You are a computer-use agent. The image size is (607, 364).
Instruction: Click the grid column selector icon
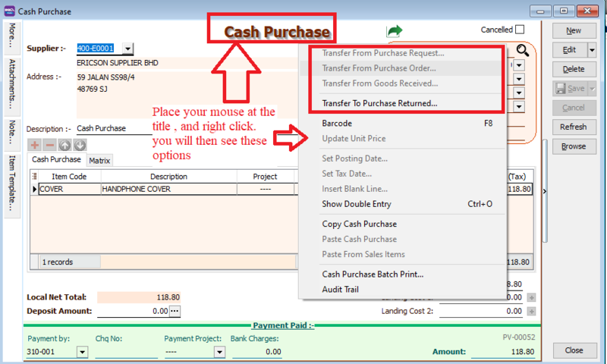[33, 176]
